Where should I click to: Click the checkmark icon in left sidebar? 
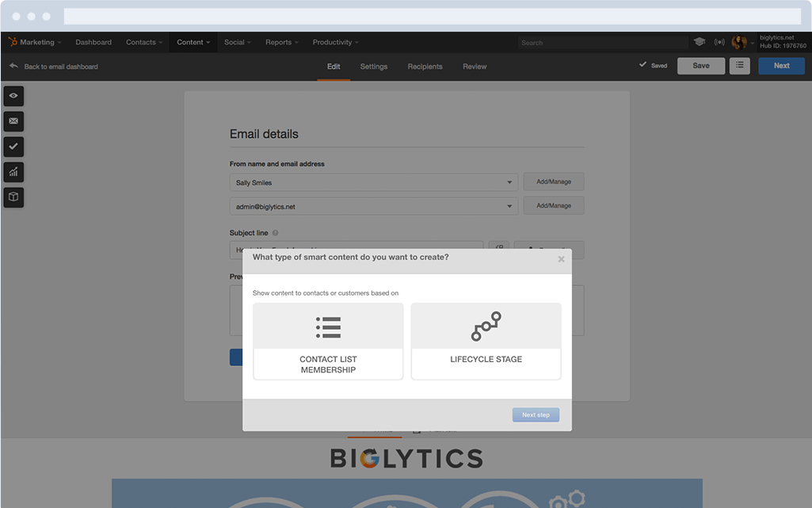(13, 147)
